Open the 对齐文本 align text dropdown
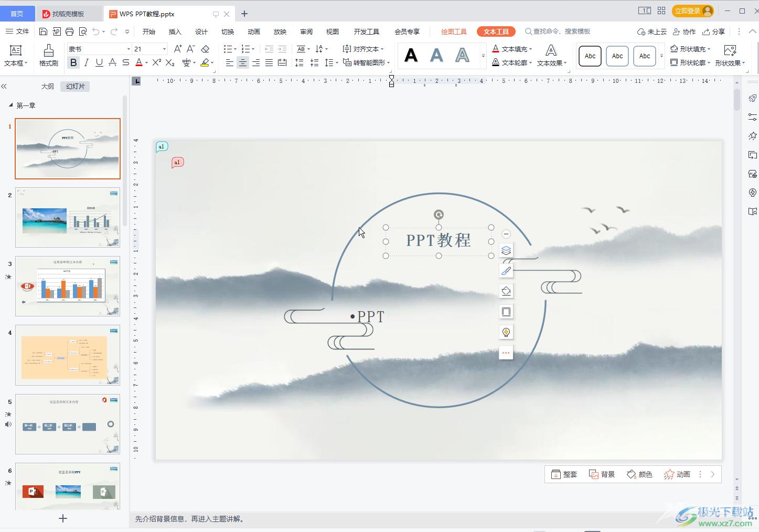The image size is (759, 532). coord(363,49)
